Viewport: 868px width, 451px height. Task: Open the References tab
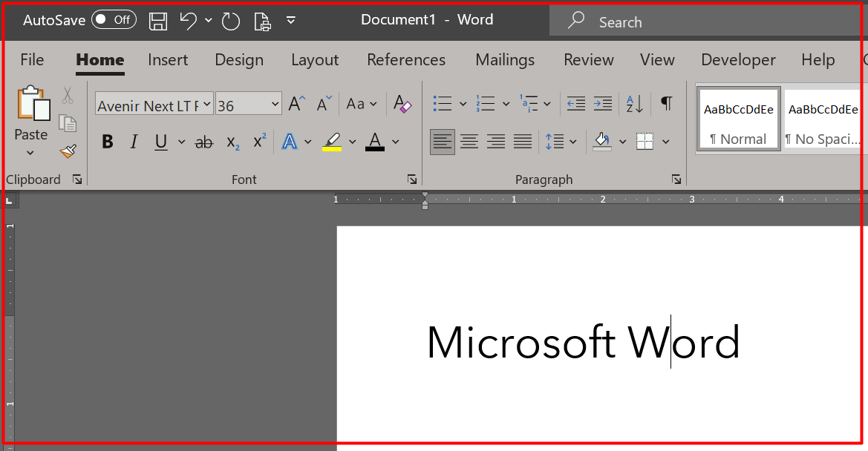point(406,59)
